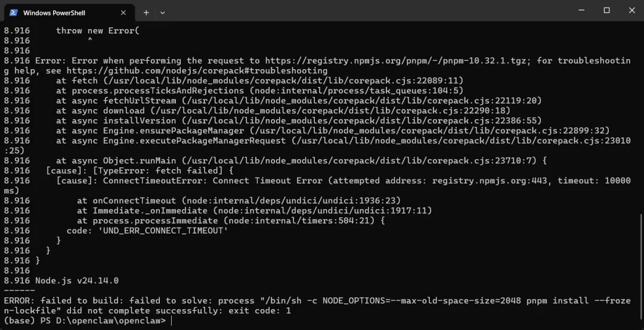Close the terminal window
The image size is (644, 330).
[631, 10]
